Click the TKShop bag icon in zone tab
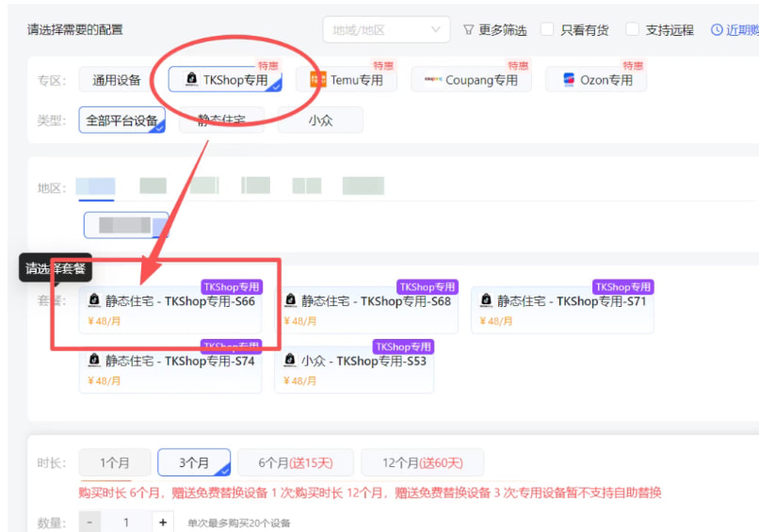The height and width of the screenshot is (532, 759). point(192,79)
